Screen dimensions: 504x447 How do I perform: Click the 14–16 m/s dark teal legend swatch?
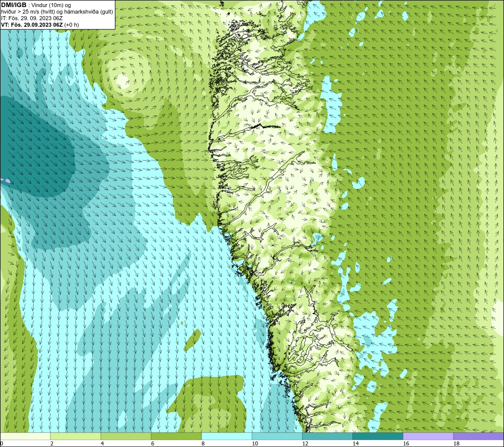pos(377,436)
